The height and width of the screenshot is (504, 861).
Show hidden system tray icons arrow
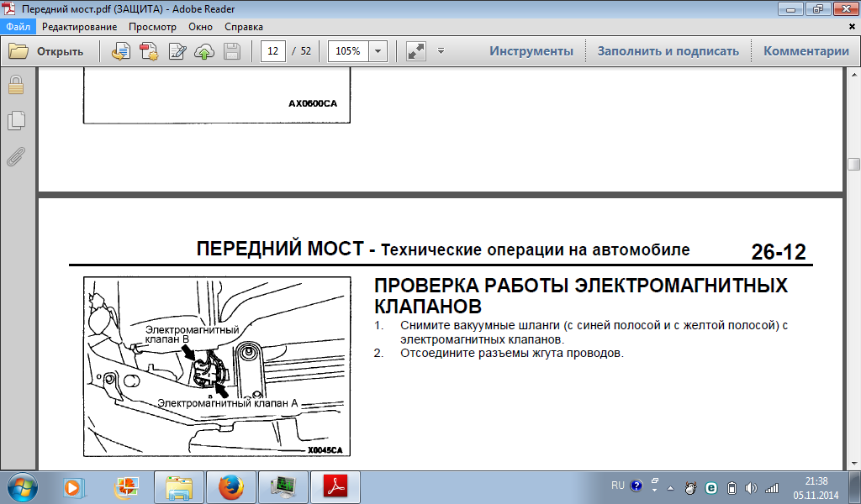pos(670,487)
